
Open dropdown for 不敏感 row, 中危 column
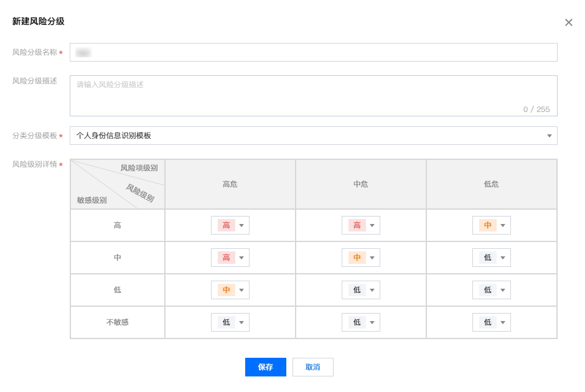[x=361, y=322]
